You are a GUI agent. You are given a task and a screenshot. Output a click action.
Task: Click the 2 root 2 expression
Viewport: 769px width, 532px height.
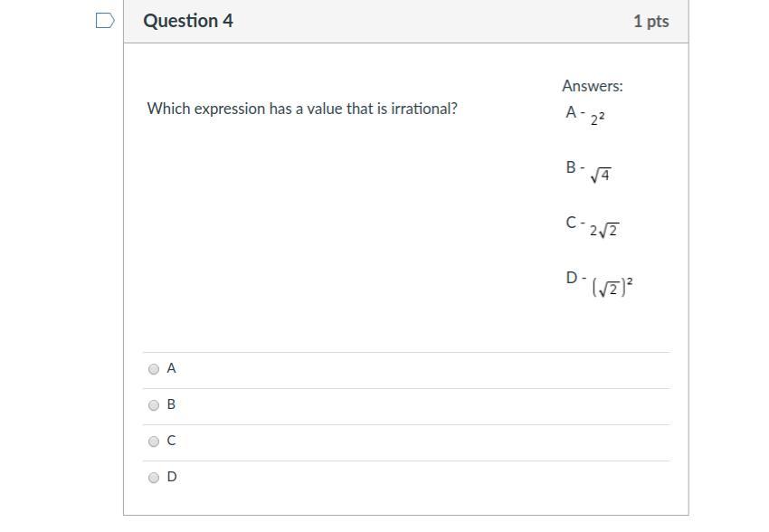(603, 231)
